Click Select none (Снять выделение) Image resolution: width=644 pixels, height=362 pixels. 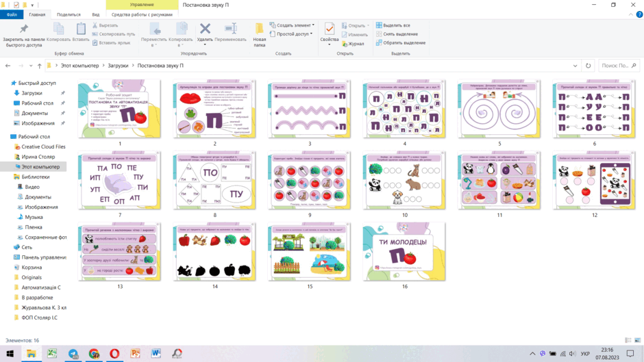[x=397, y=34]
